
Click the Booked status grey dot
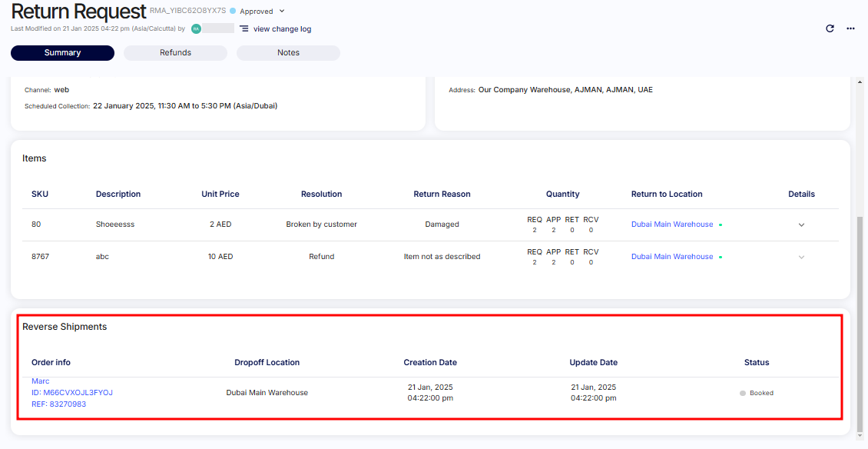[x=743, y=393]
